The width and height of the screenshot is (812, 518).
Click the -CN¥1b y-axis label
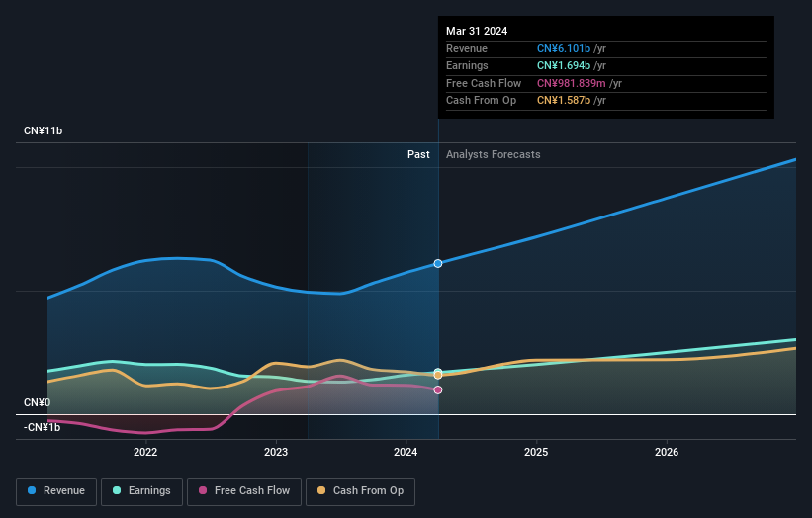42,427
